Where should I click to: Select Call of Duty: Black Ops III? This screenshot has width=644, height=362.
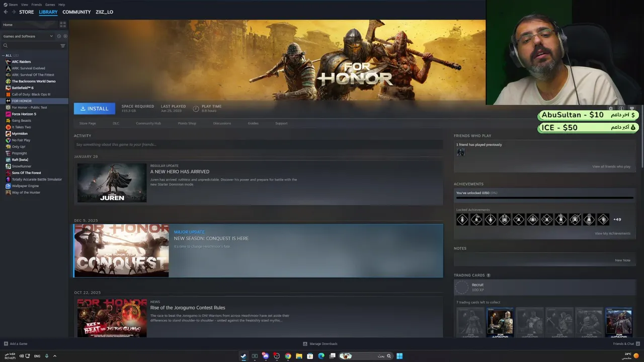(31, 95)
